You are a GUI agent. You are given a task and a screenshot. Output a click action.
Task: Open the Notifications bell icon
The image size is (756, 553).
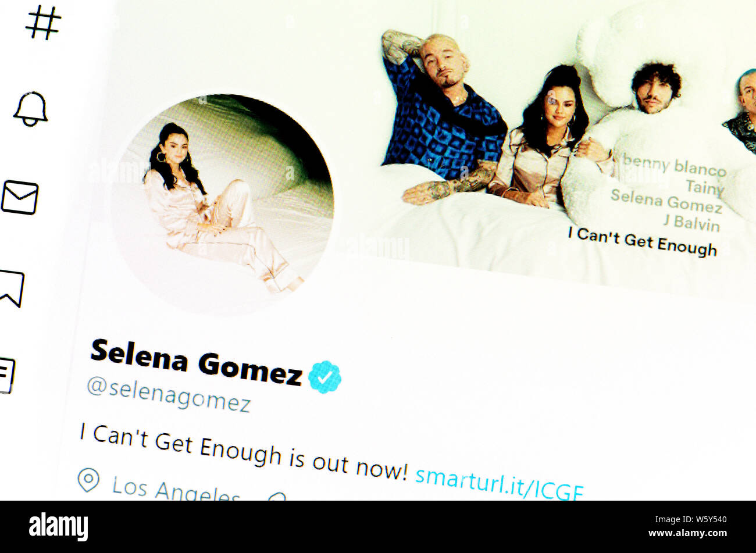pos(31,109)
